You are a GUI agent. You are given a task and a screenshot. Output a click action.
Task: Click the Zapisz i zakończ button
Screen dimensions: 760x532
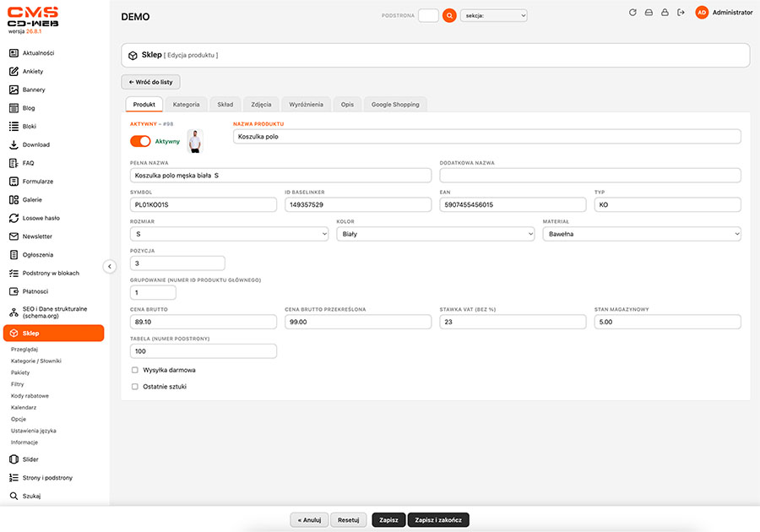pyautogui.click(x=438, y=520)
